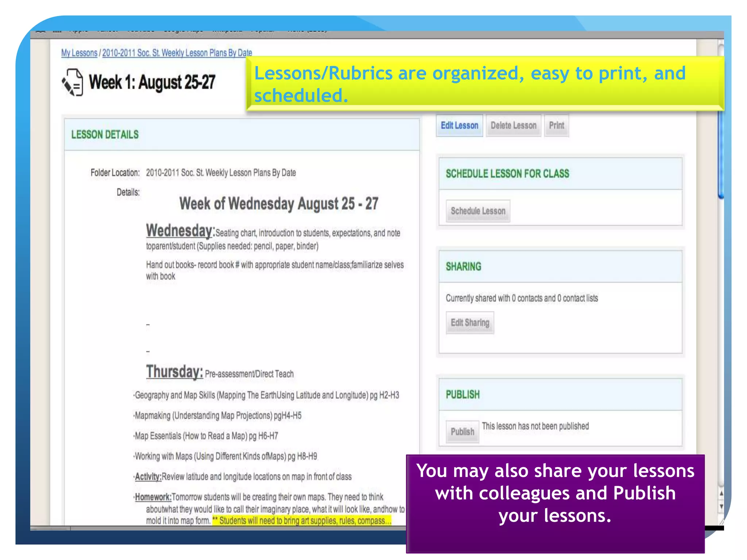The width and height of the screenshot is (747, 560).
Task: Click the underlined Homework label
Action: (x=153, y=497)
